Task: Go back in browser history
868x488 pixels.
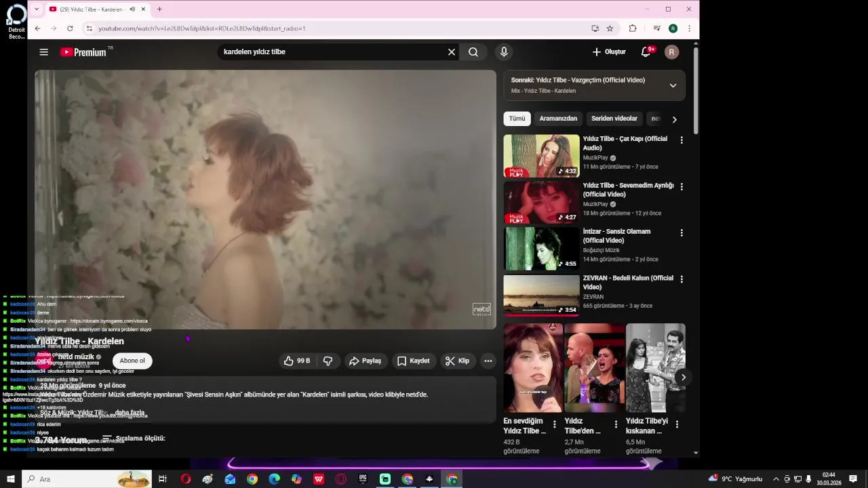Action: click(x=37, y=28)
